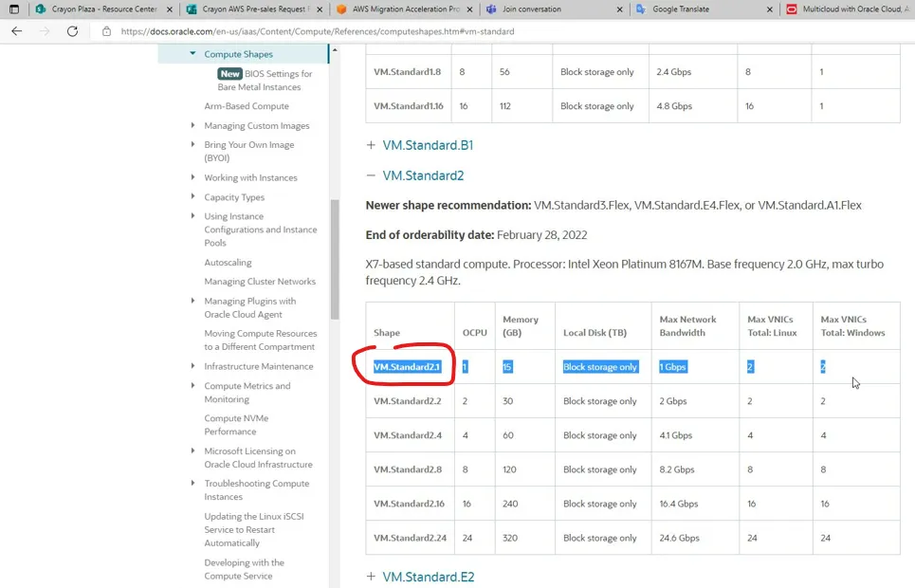Click the sidebar vertical scrollbar thumb
915x588 pixels.
tap(335, 260)
